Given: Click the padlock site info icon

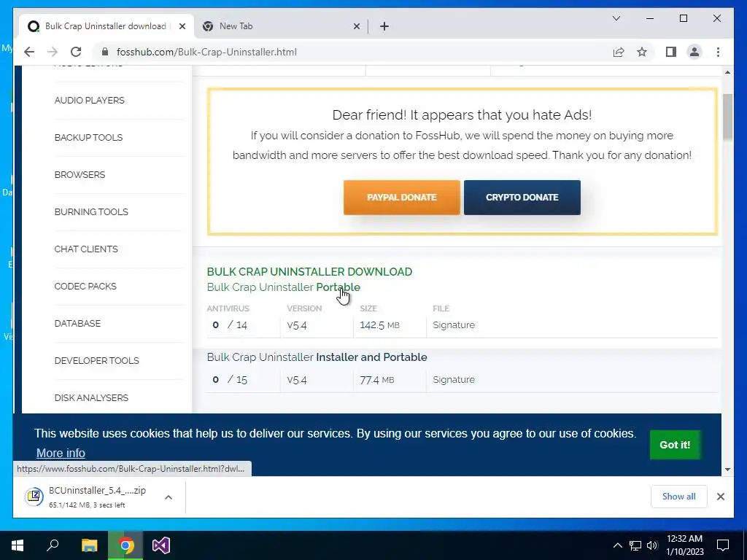Looking at the screenshot, I should 105,52.
